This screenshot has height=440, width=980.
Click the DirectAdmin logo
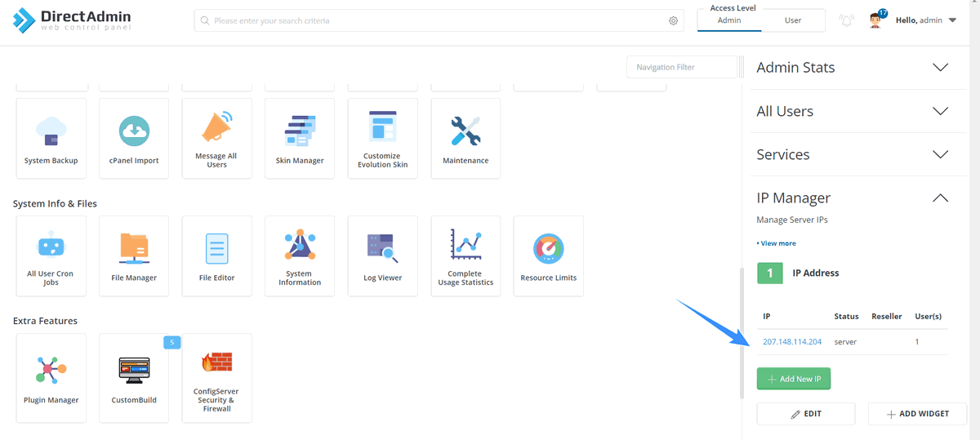[x=72, y=20]
